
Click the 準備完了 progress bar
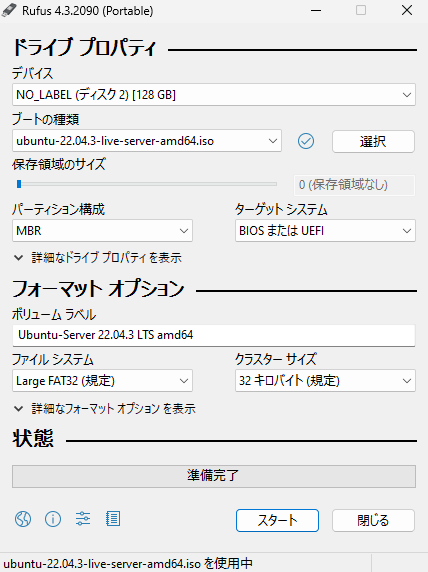(x=214, y=476)
